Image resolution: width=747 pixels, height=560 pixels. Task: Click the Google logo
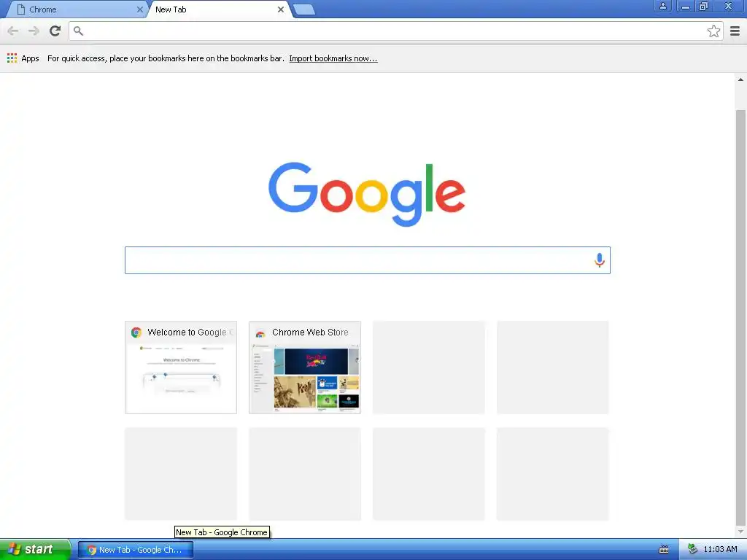click(x=367, y=193)
